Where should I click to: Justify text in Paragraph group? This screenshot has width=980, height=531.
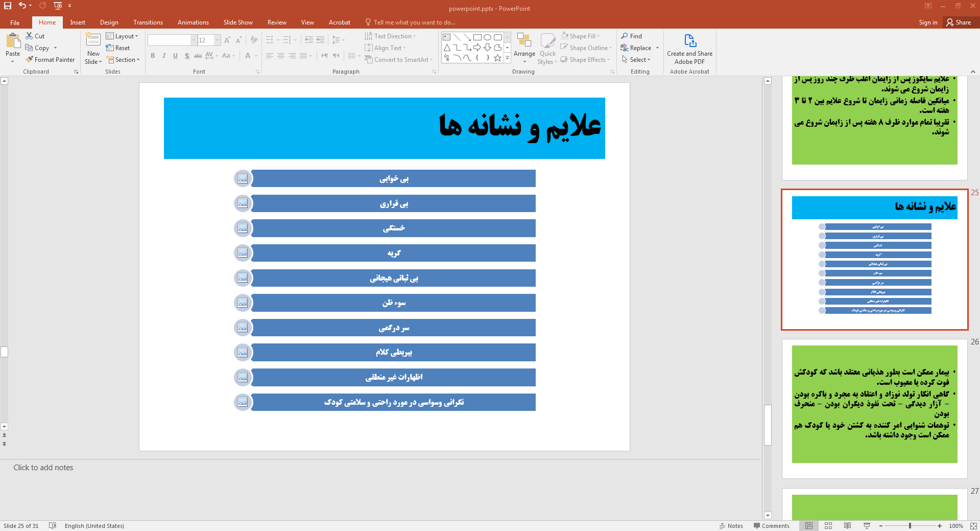coord(303,56)
